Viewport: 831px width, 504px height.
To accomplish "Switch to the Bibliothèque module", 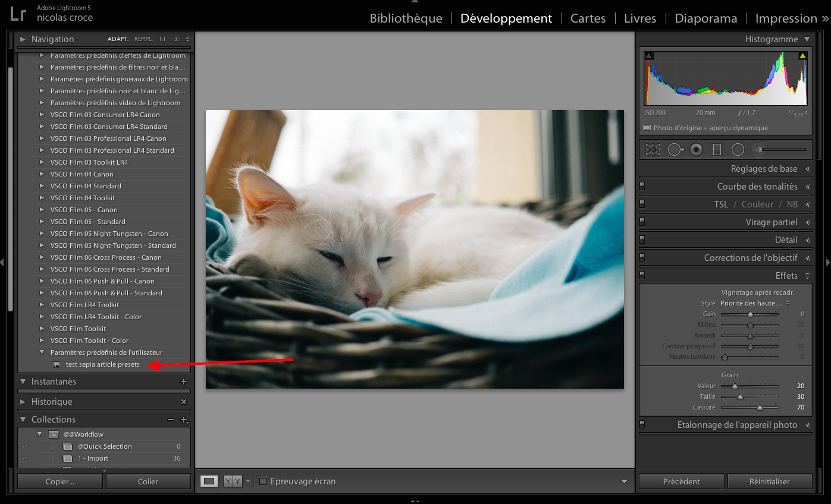I will click(x=406, y=18).
